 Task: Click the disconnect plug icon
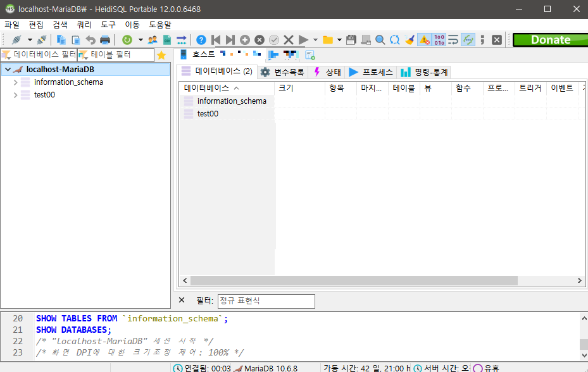tap(42, 40)
